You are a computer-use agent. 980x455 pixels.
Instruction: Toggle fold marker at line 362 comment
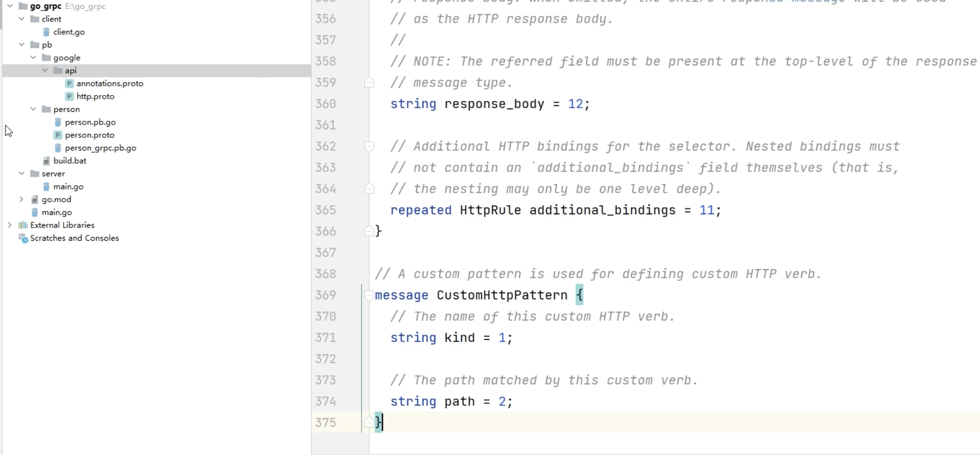click(369, 147)
